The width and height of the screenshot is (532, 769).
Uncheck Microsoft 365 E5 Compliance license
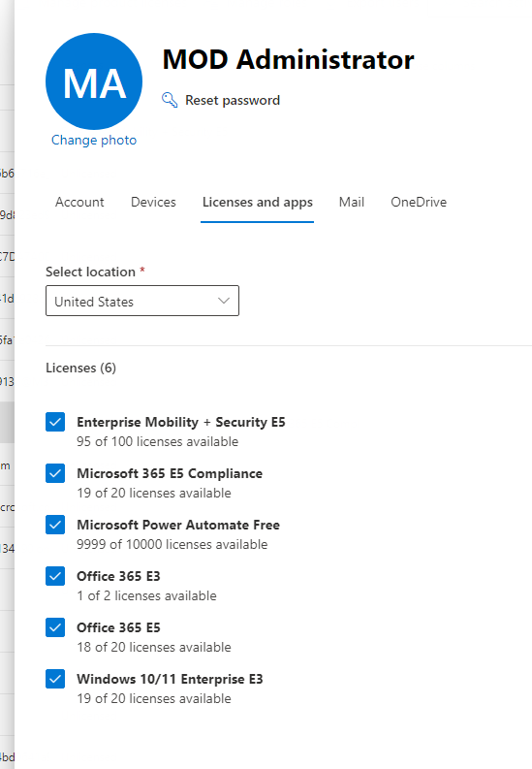(55, 473)
